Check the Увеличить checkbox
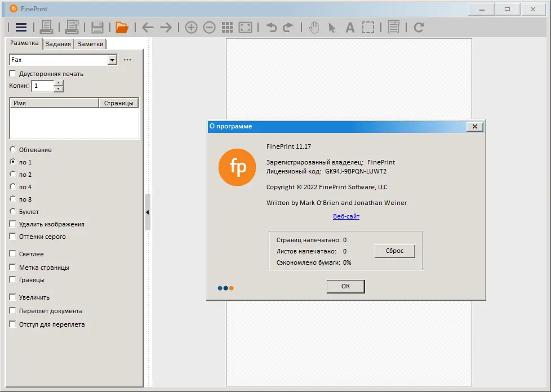The width and height of the screenshot is (551, 392). [12, 297]
